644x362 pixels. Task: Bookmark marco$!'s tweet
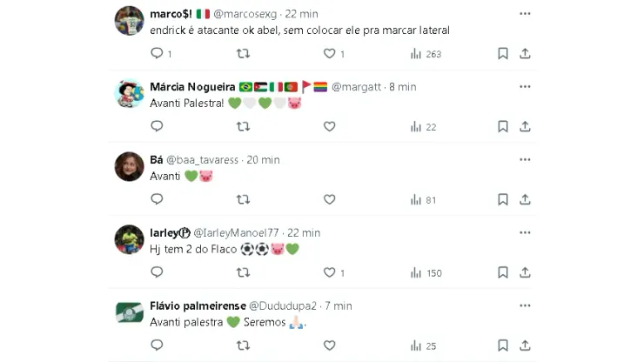click(503, 54)
